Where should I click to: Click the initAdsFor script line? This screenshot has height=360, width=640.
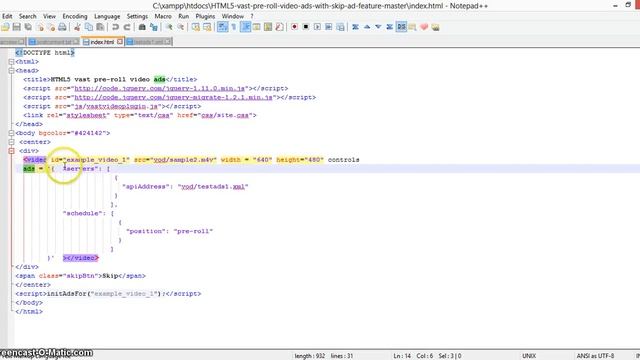click(x=108, y=294)
